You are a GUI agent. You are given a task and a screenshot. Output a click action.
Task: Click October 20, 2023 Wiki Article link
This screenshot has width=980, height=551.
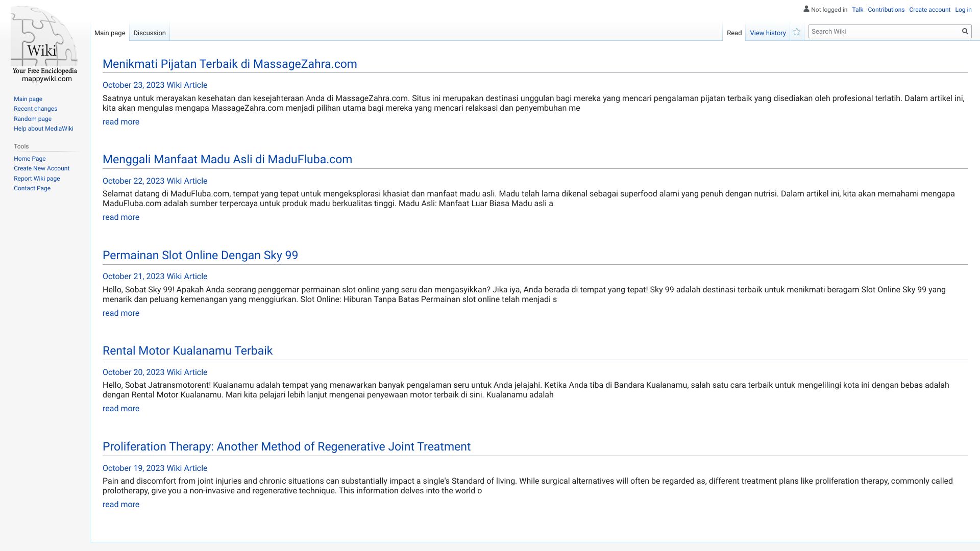pos(155,372)
